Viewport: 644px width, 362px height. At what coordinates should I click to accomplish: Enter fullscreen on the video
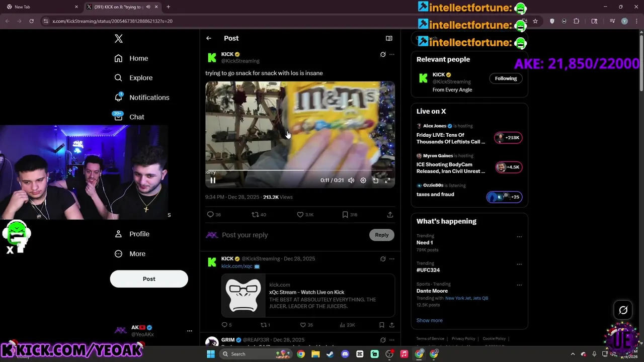pos(387,180)
